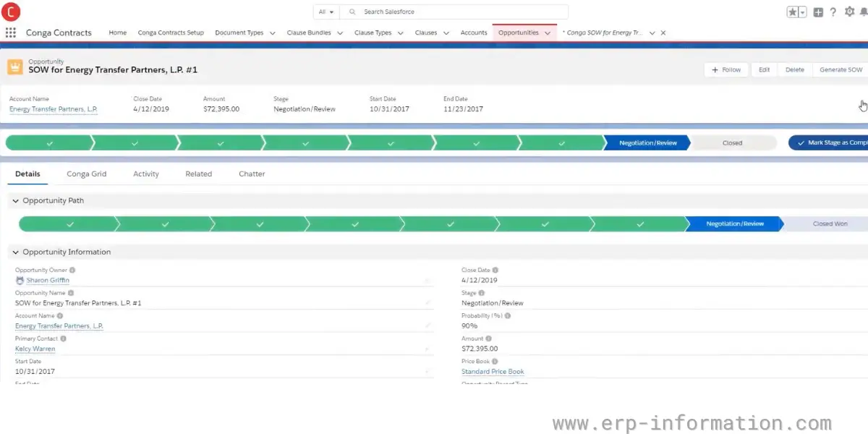Expand the Document Types nav dropdown chevron

point(272,33)
